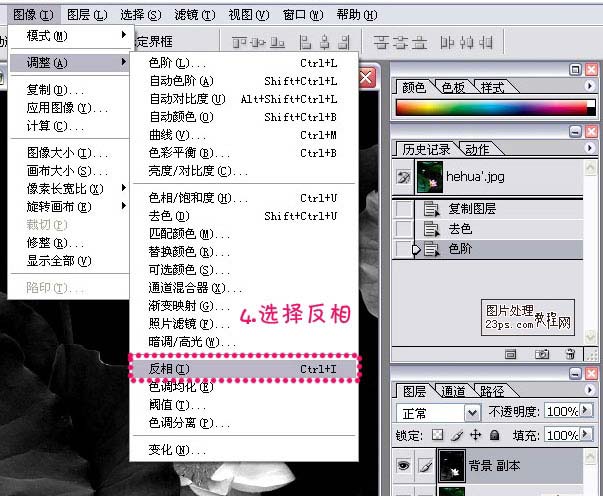
Task: Set history brush source box for 复制图层
Action: click(x=403, y=209)
